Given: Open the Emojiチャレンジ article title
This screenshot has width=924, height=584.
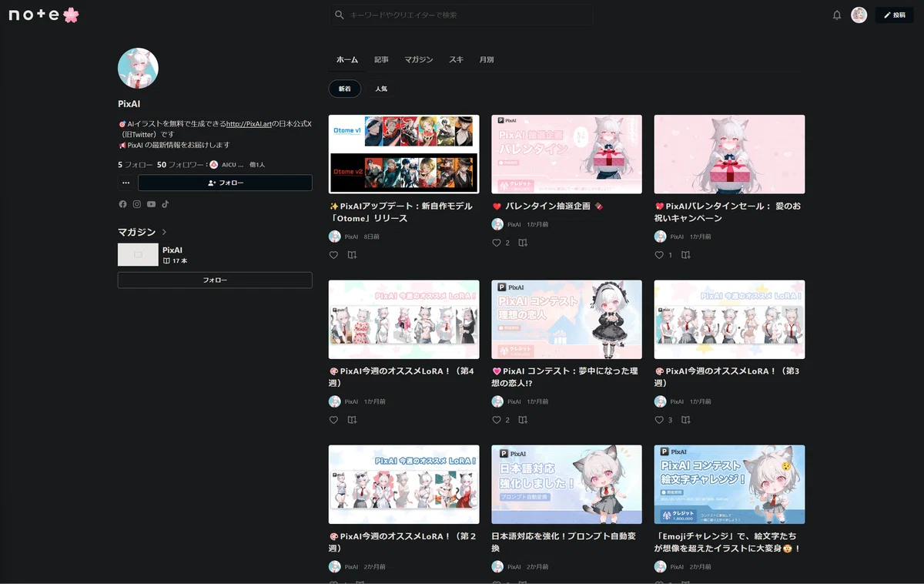Looking at the screenshot, I should click(x=728, y=542).
